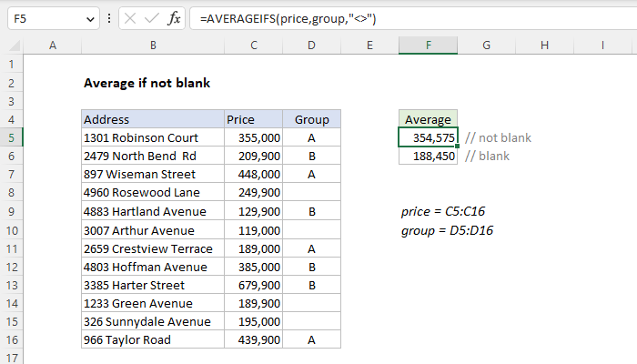Screen dimensions: 637x364
Task: Select price cell 679,900
Action: pos(254,285)
